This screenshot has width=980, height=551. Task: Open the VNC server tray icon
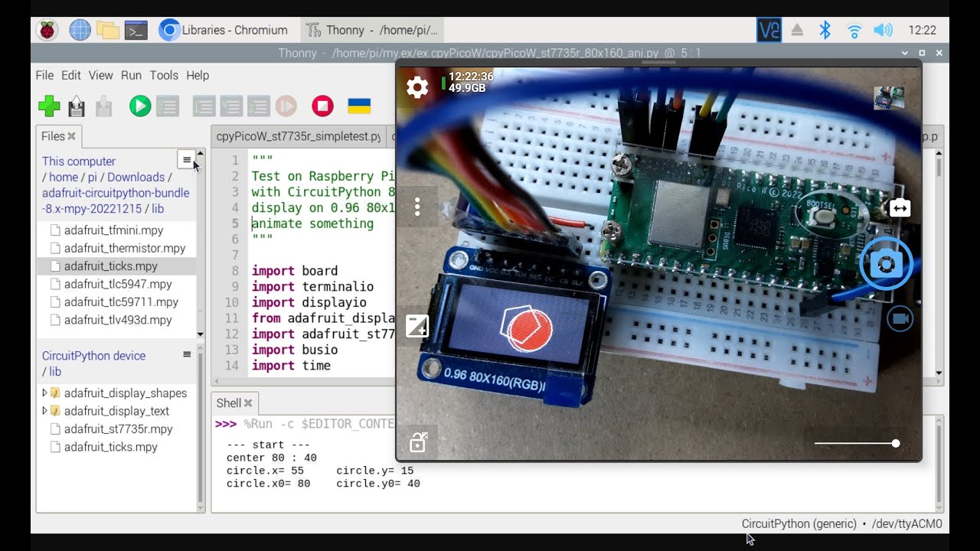coord(769,30)
